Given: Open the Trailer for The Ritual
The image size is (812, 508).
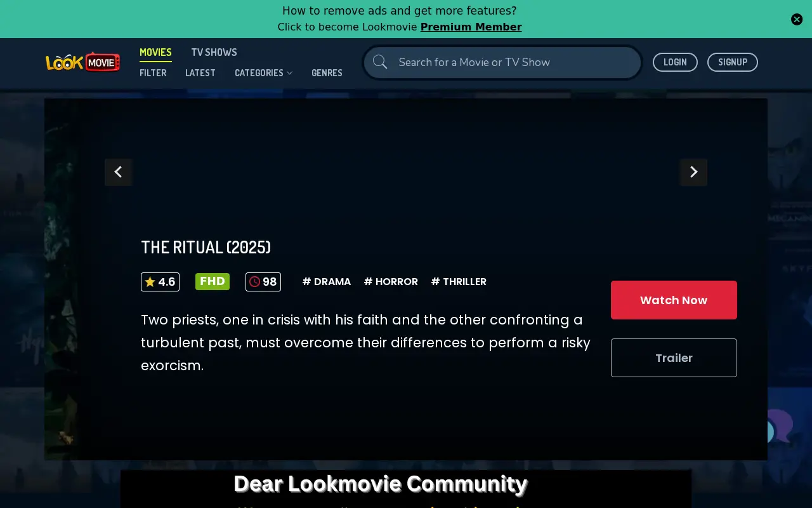Looking at the screenshot, I should (674, 358).
